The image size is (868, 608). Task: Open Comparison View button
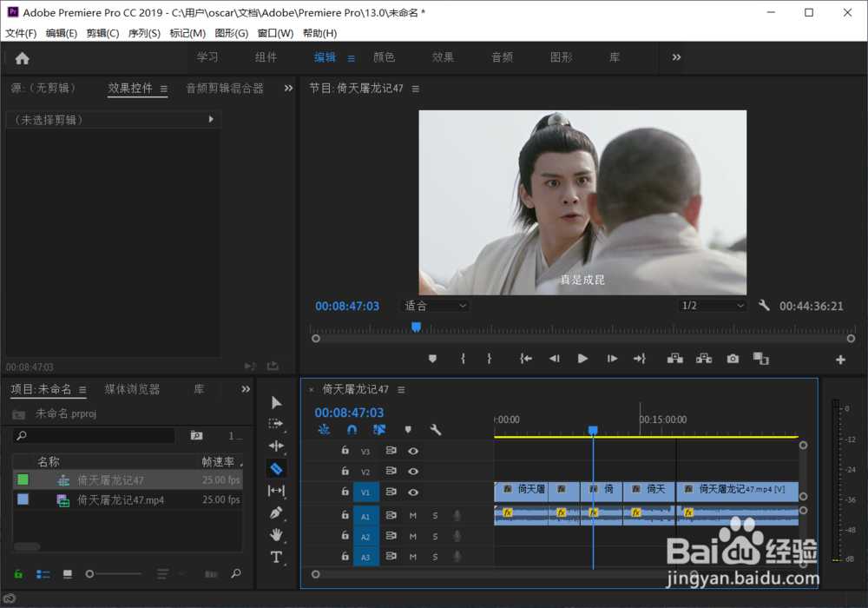click(x=760, y=359)
